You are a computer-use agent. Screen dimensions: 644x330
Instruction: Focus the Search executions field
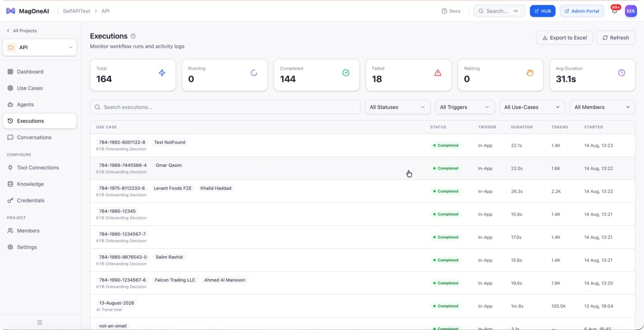(x=225, y=107)
